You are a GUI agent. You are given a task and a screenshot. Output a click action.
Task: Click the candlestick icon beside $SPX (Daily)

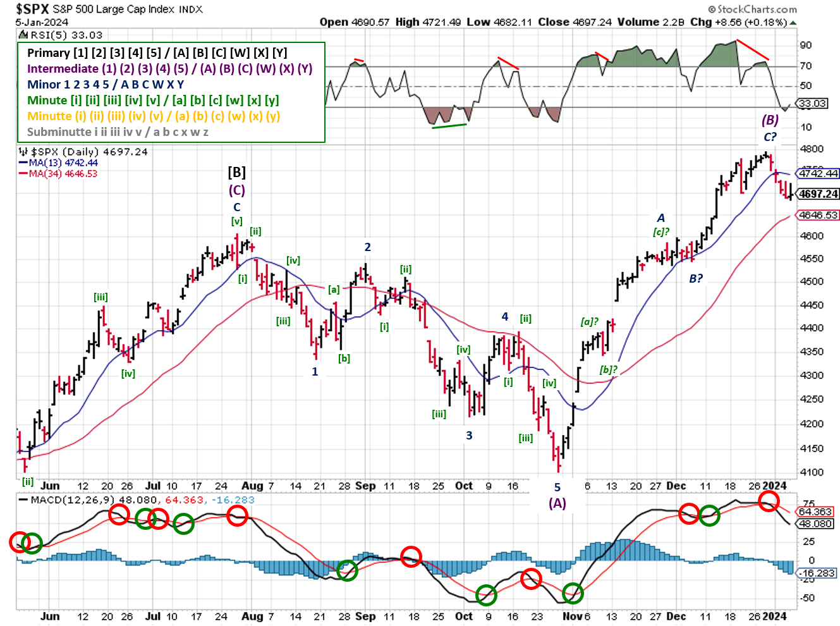click(x=23, y=152)
